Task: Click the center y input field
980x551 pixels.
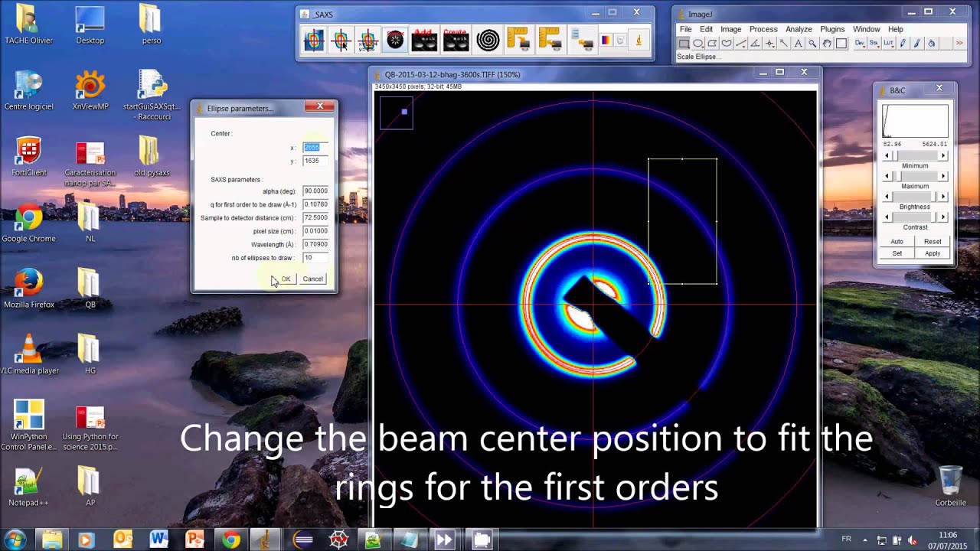Action: point(315,161)
